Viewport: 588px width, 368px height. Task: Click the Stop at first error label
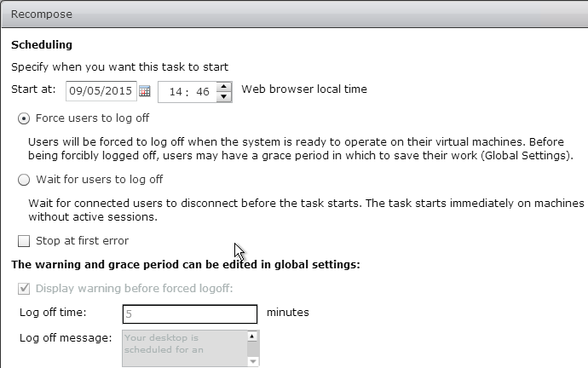82,241
